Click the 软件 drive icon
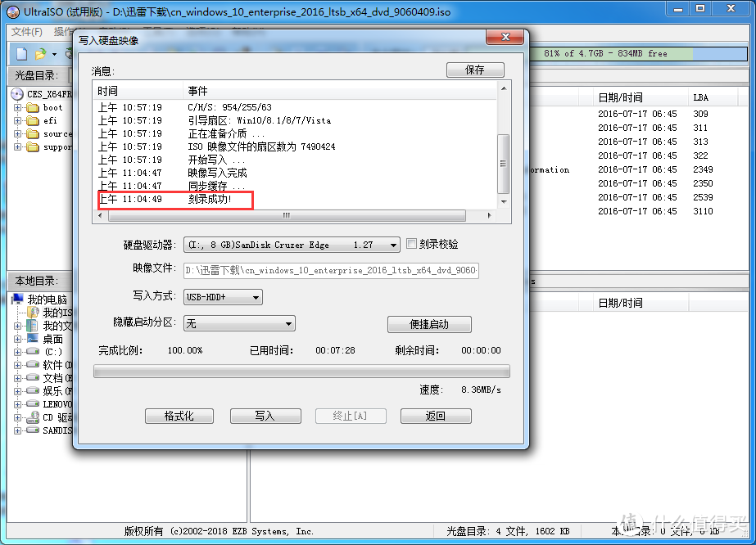This screenshot has width=756, height=545. coord(33,365)
